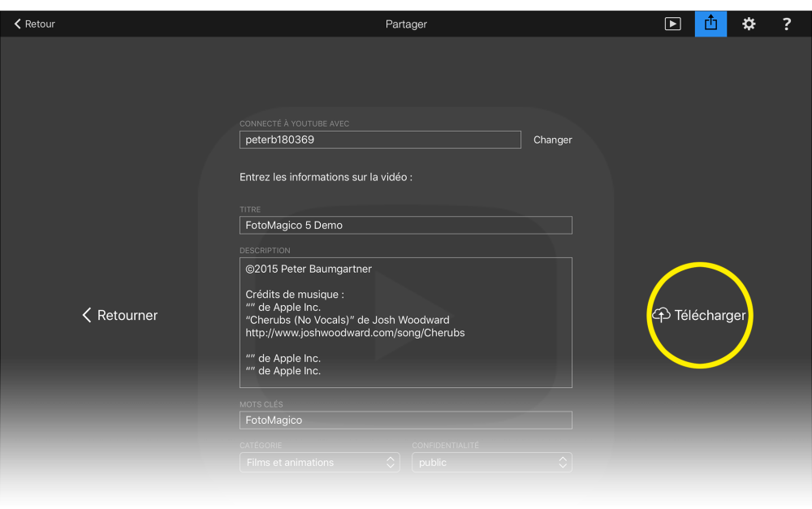Click the text 'Entrez les informations sur la vidéo :'
This screenshot has width=812, height=509.
pos(326,177)
